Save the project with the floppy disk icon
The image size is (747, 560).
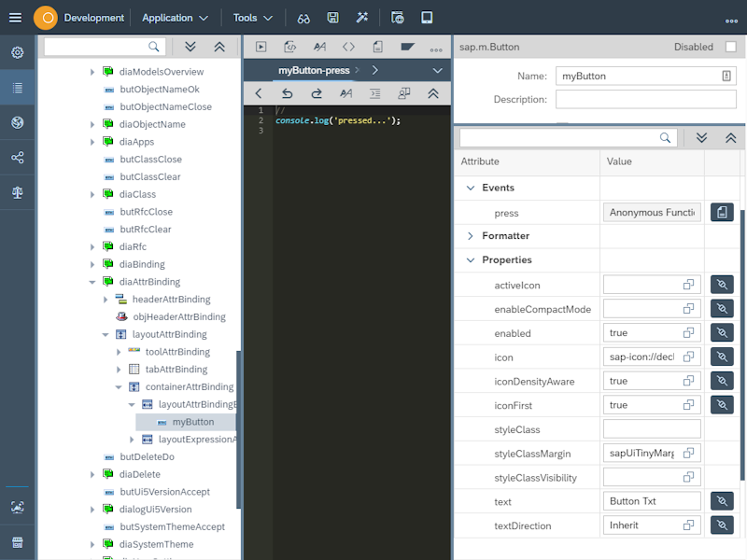click(x=331, y=18)
